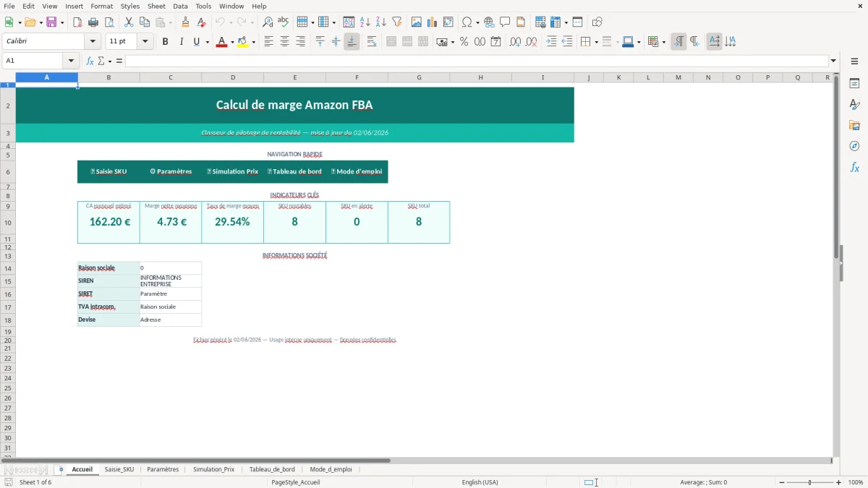Toggle Wrap Text button

coord(372,42)
